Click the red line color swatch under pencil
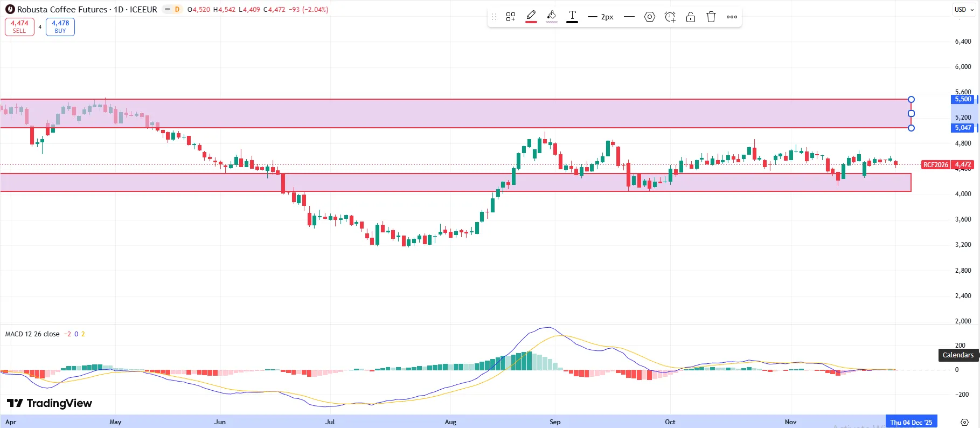The width and height of the screenshot is (980, 428). point(531,22)
